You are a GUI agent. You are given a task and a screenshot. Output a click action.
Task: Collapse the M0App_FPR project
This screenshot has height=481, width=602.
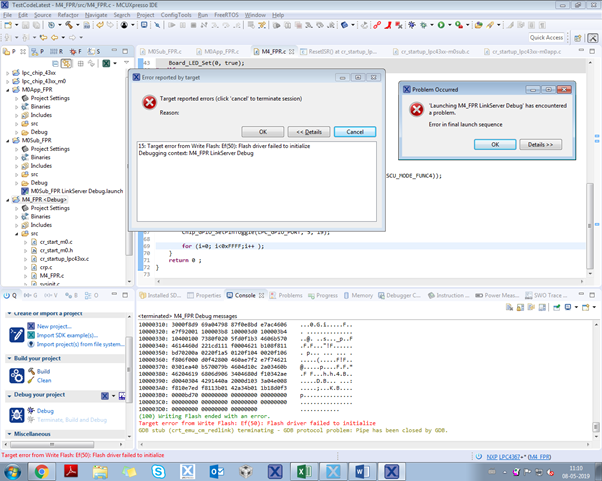[8, 90]
